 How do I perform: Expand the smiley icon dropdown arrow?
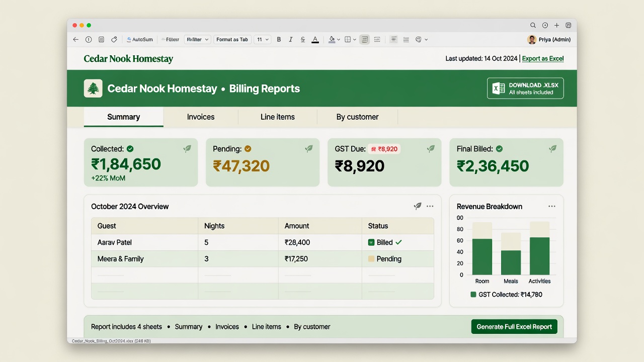tap(426, 39)
